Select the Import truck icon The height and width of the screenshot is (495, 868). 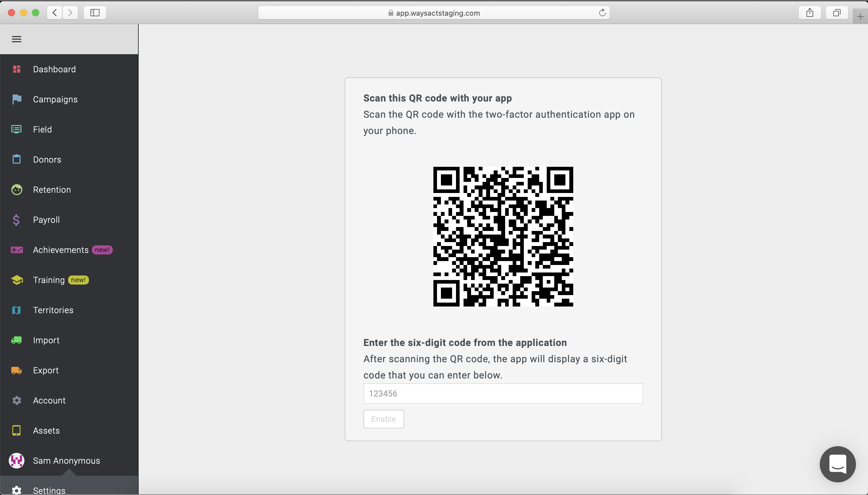[x=16, y=340]
